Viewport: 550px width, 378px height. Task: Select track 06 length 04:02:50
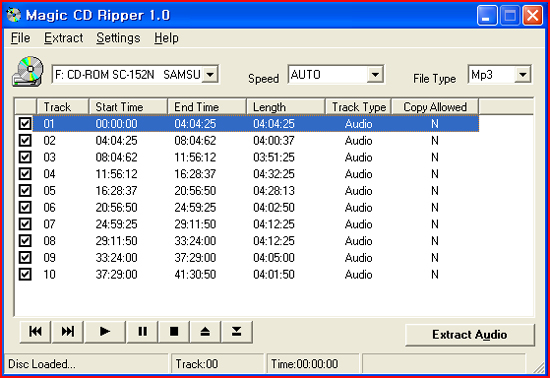[274, 208]
